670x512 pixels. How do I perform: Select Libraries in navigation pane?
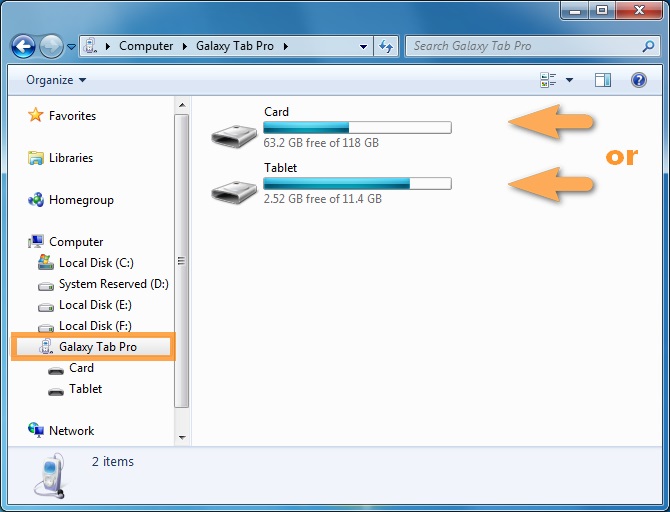tap(71, 158)
